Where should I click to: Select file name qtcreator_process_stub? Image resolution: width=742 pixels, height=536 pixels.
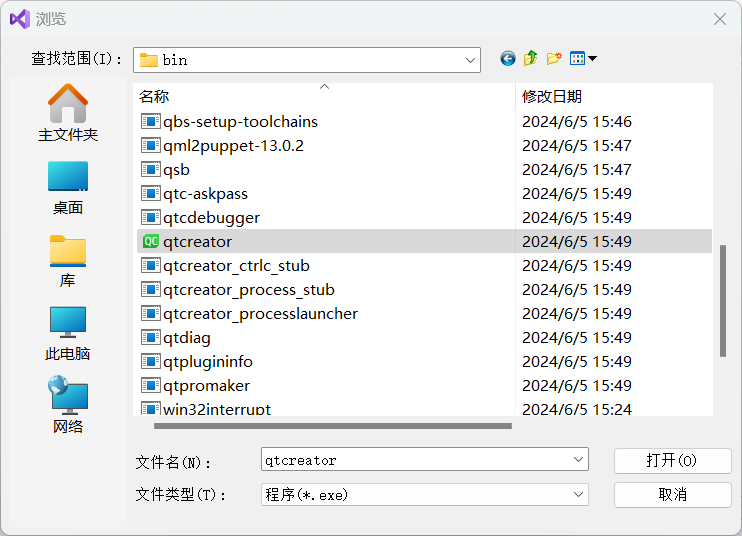[248, 290]
